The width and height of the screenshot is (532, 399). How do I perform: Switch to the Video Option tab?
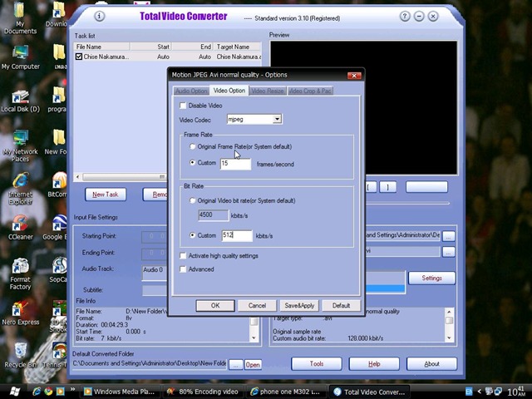click(229, 91)
